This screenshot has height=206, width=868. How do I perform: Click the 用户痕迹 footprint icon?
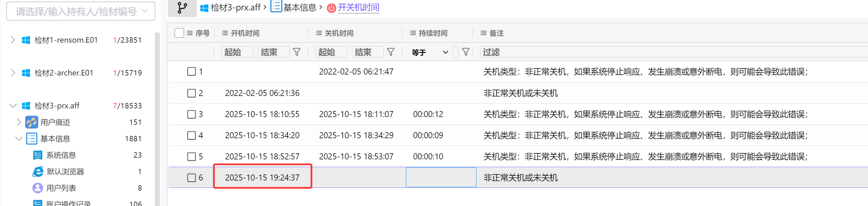[x=32, y=122]
